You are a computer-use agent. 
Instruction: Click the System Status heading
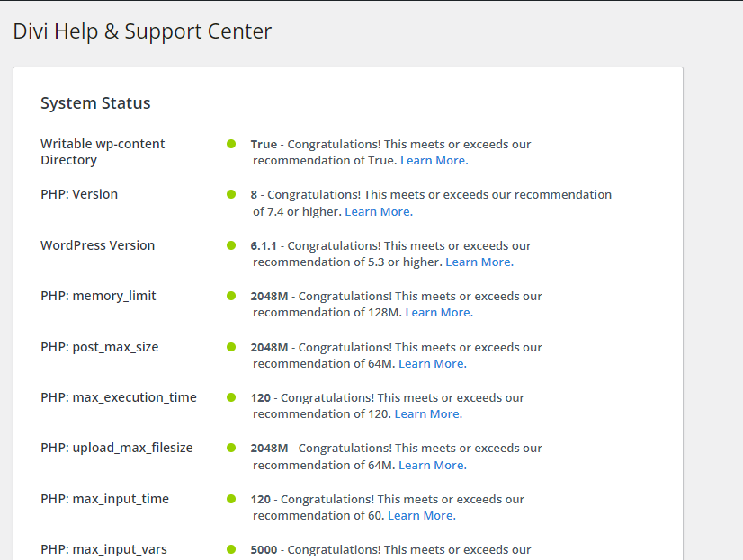(95, 103)
